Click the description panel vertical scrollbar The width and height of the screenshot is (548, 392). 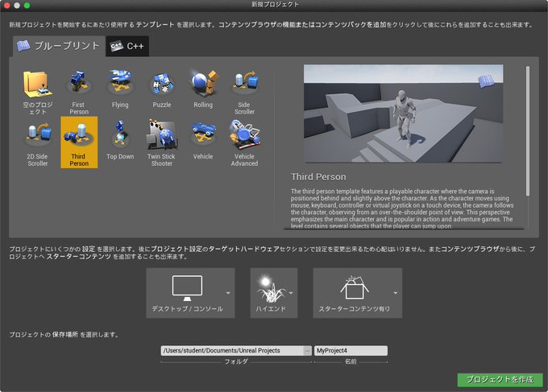pyautogui.click(x=528, y=131)
